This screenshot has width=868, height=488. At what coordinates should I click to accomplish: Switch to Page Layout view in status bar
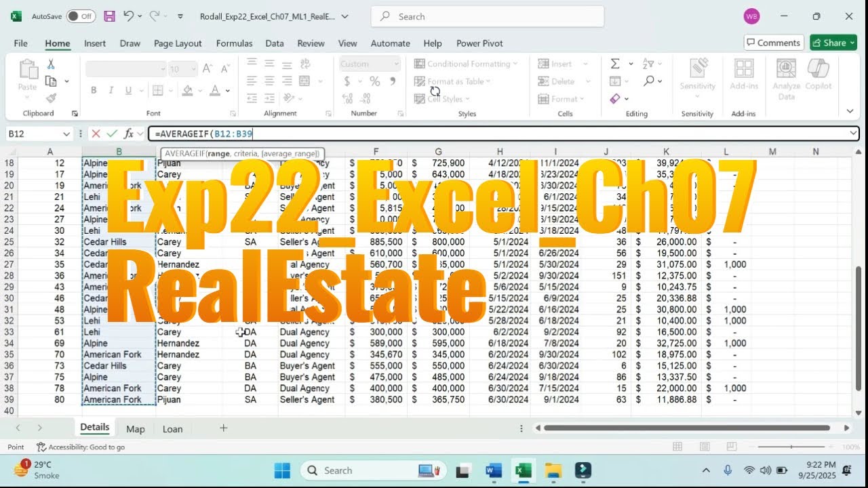click(x=705, y=447)
